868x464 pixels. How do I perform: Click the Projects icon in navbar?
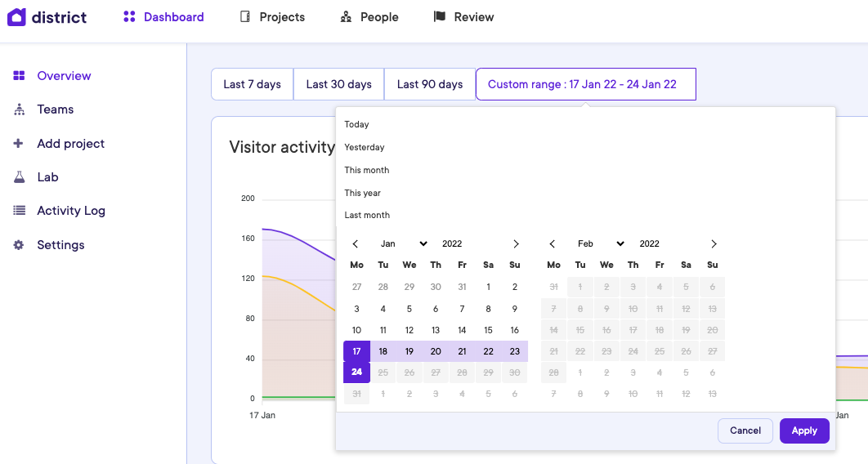click(245, 17)
